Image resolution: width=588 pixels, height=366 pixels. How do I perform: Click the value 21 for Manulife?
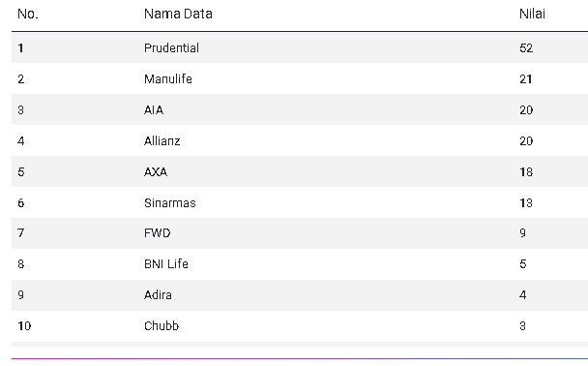pos(526,78)
